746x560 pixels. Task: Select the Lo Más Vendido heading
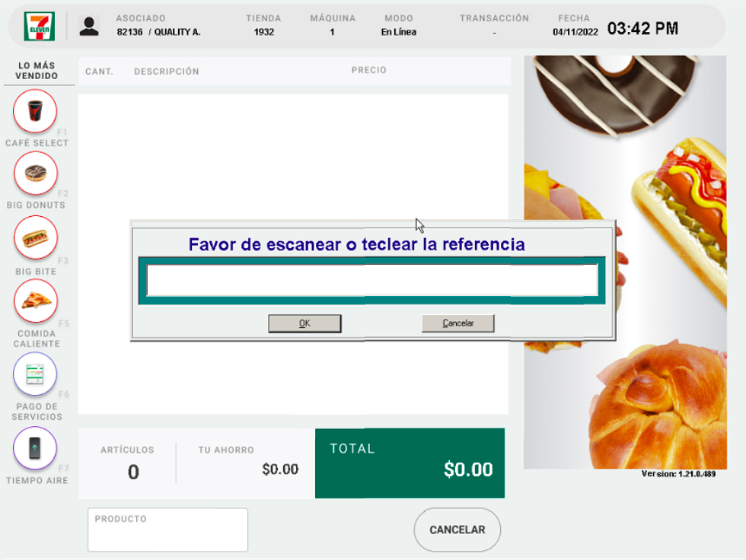click(37, 70)
